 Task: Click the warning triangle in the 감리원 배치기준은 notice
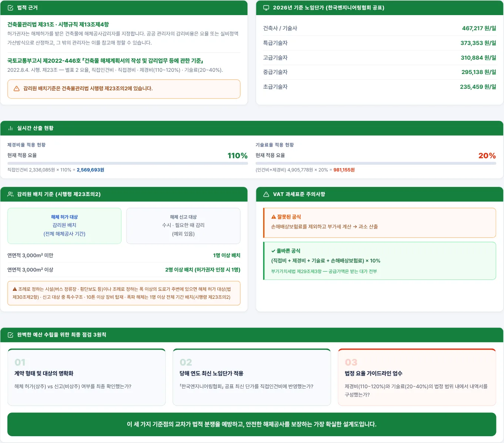pos(17,89)
